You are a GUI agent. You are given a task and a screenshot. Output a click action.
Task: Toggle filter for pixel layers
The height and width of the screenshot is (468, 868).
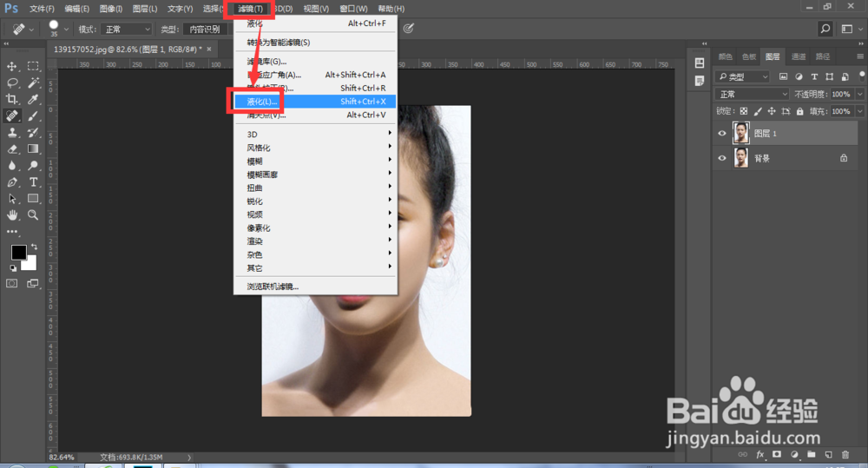tap(783, 76)
